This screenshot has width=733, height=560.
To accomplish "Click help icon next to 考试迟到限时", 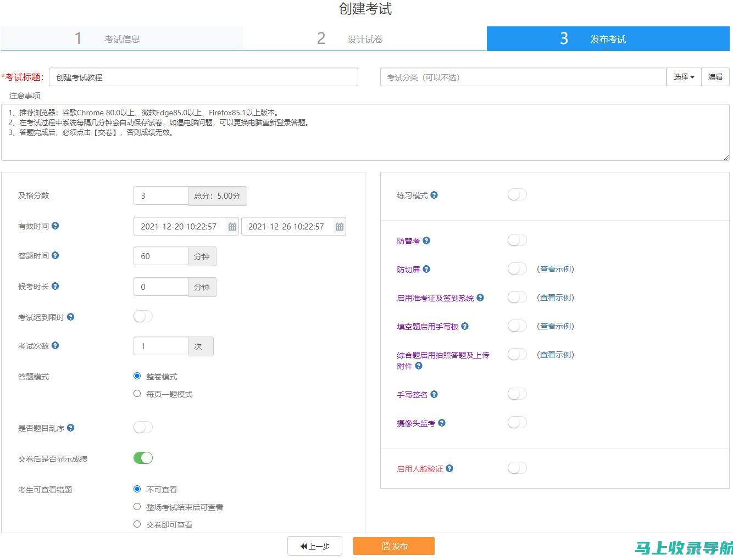I will pyautogui.click(x=71, y=317).
